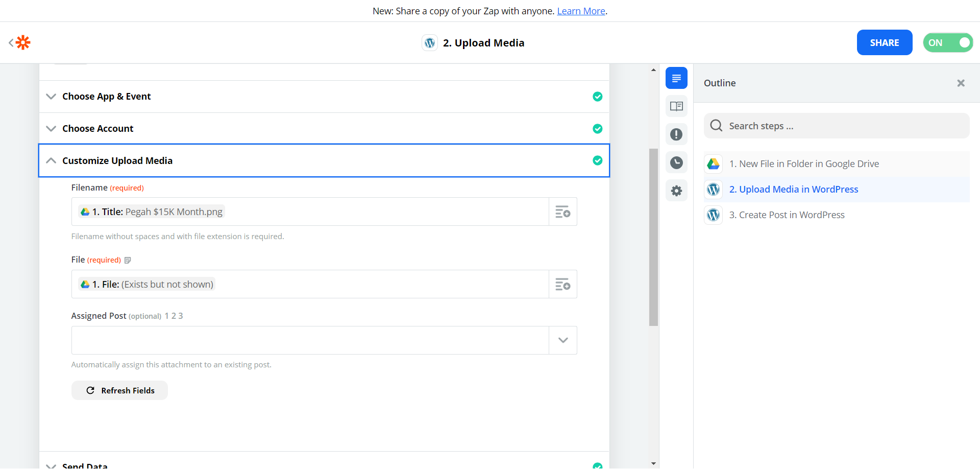Click the File Exists but not shown pill

click(x=147, y=284)
